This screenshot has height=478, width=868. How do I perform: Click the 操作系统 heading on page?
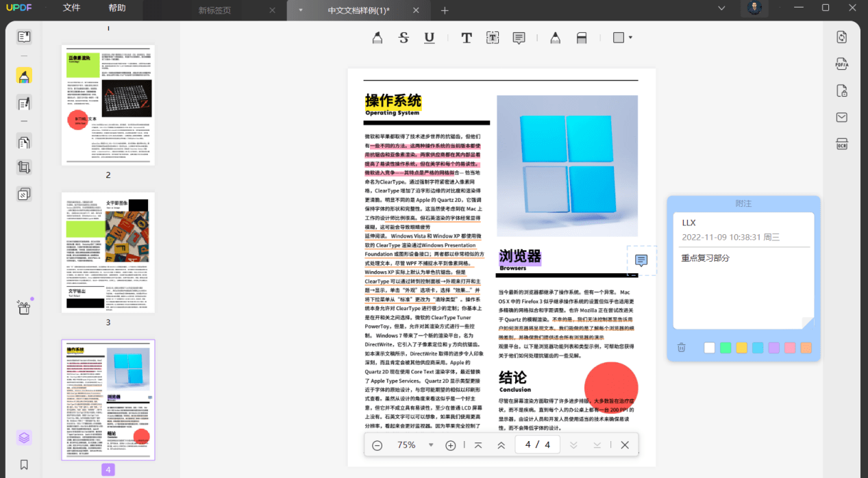click(393, 101)
